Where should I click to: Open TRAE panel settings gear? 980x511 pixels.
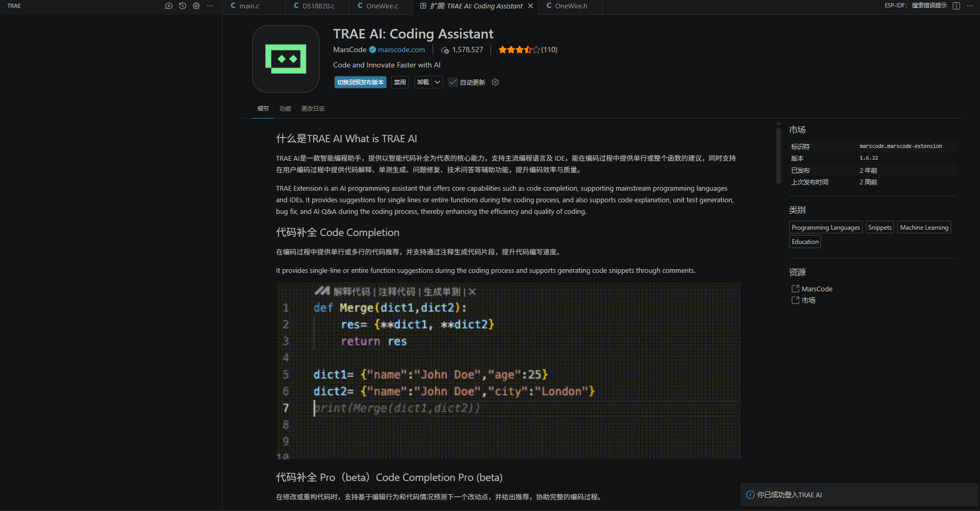tap(196, 6)
